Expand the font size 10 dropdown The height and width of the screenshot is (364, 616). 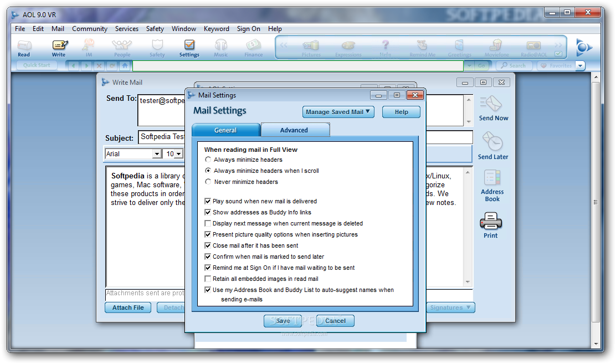(x=179, y=153)
